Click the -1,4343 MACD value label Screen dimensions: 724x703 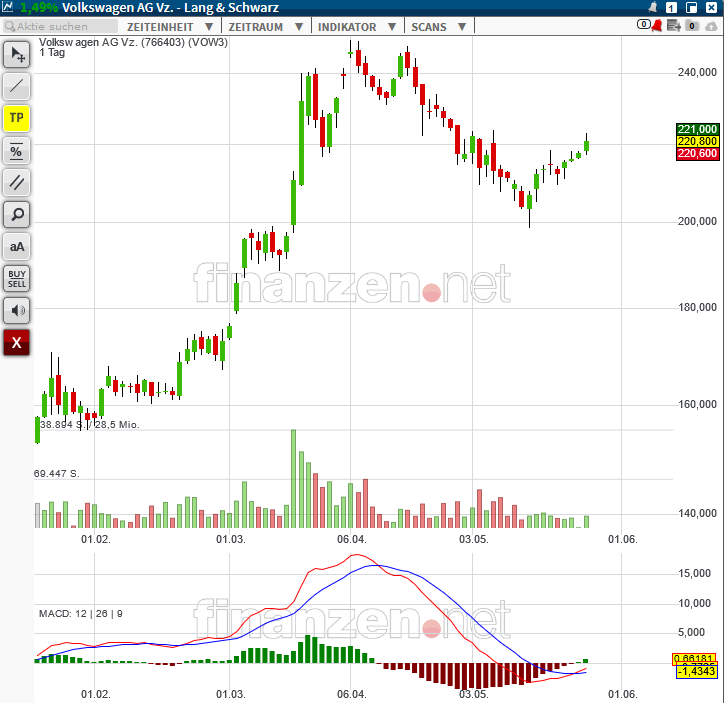tap(697, 671)
